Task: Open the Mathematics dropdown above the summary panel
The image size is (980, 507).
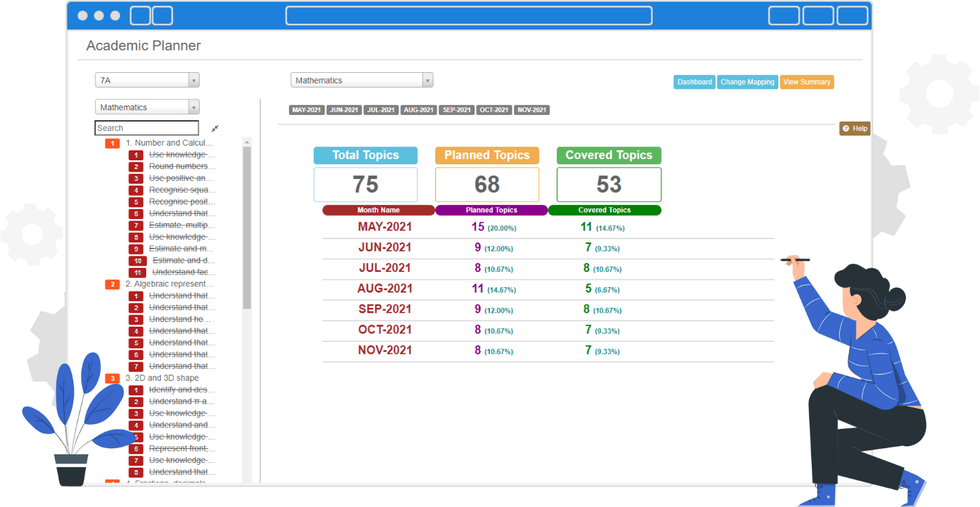Action: 362,79
